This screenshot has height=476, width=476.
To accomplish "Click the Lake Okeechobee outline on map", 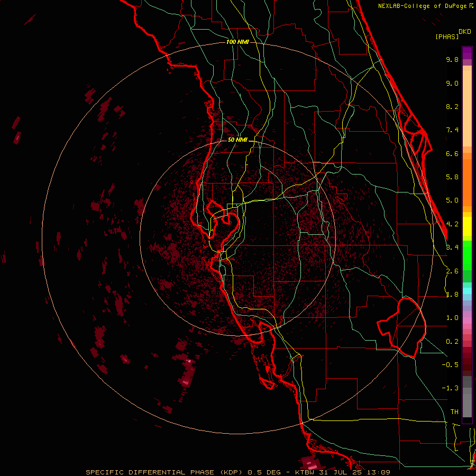I will 401,327.
